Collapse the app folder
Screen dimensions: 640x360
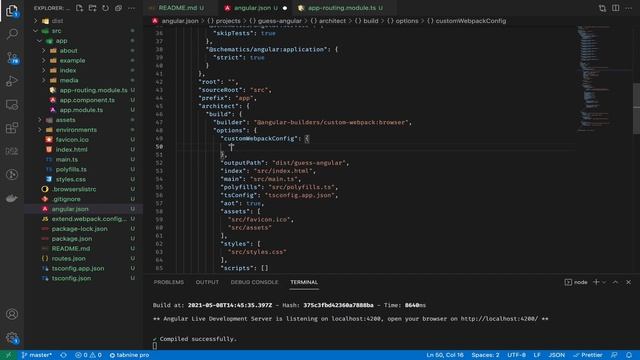click(61, 41)
